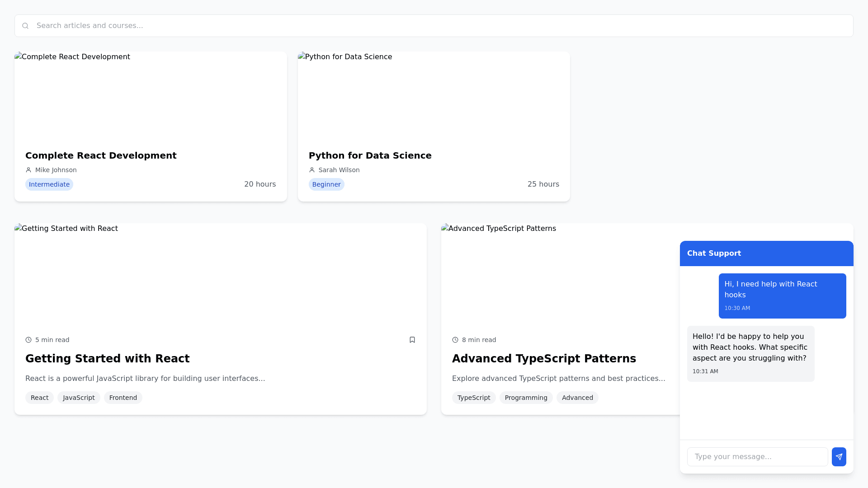The image size is (868, 488).
Task: Click the user icon next to Sarah Wilson
Action: pyautogui.click(x=312, y=170)
